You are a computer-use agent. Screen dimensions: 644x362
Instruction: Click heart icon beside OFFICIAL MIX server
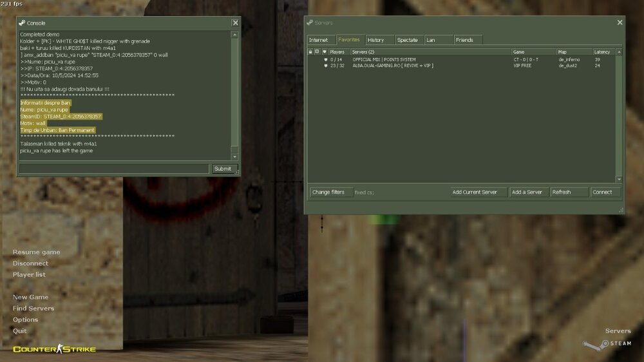325,60
